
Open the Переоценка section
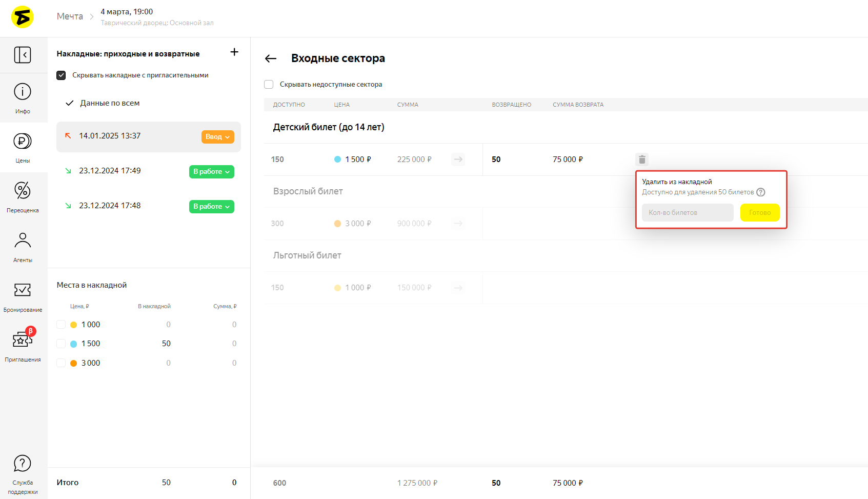(x=23, y=197)
